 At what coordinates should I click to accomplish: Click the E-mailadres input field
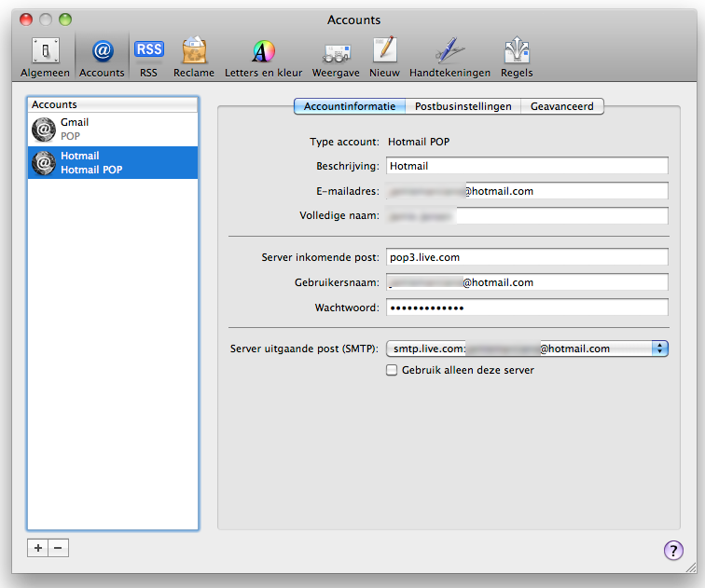coord(527,191)
